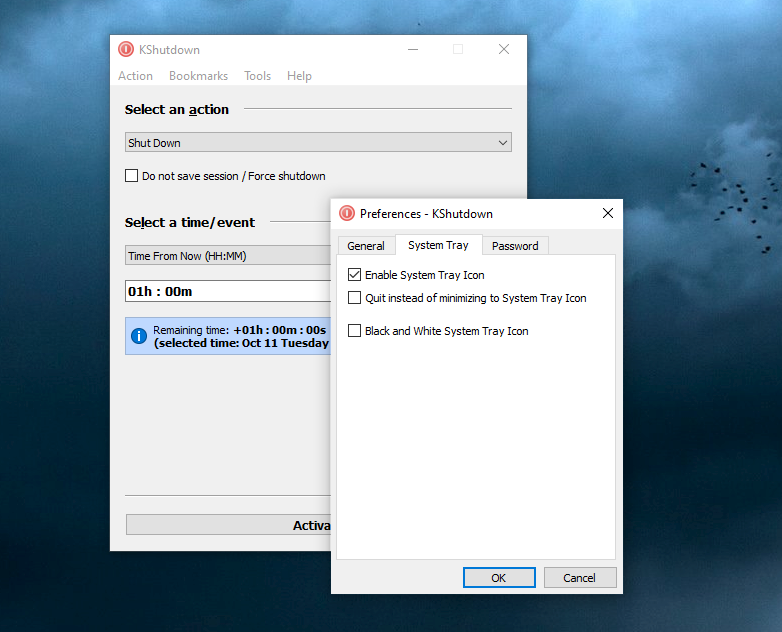Minimize the KShutdown main window
Viewport: 782px width, 632px height.
click(413, 49)
